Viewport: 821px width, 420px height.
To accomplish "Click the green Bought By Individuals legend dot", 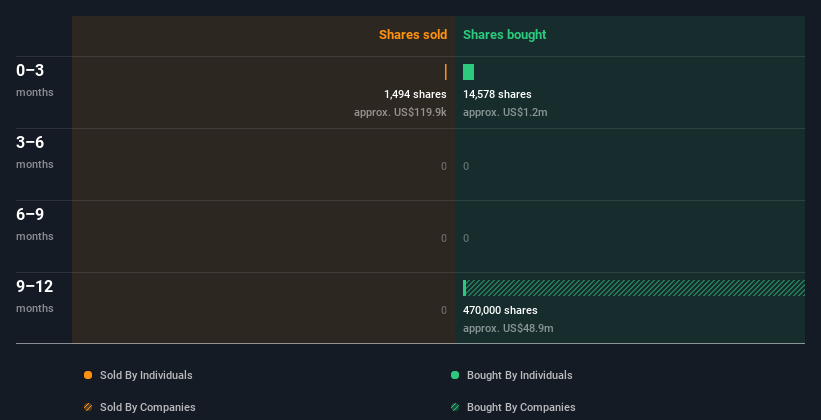I will click(455, 375).
